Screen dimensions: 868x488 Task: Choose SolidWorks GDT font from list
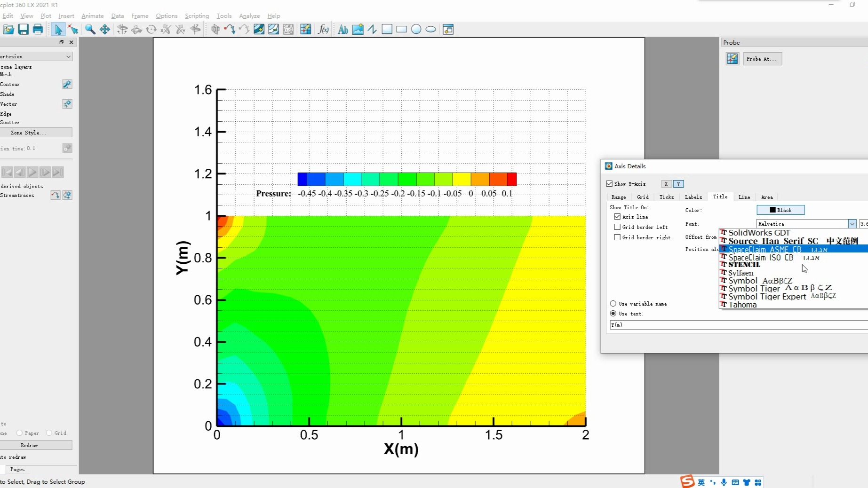tap(793, 233)
